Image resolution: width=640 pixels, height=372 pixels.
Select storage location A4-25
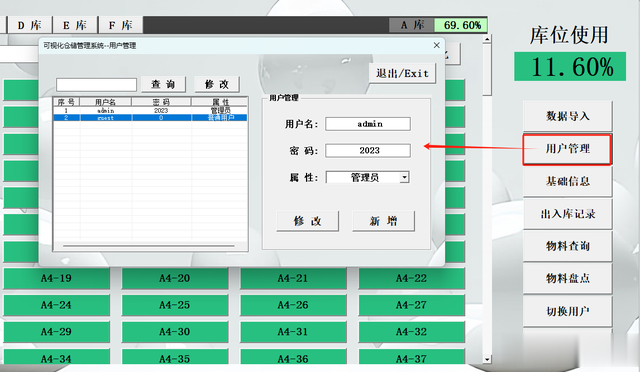tap(175, 305)
